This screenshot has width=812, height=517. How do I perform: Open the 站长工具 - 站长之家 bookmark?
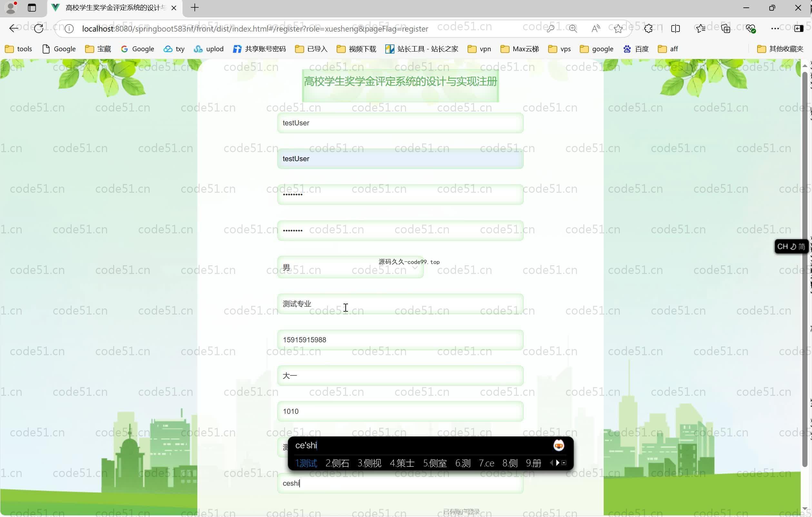click(422, 49)
